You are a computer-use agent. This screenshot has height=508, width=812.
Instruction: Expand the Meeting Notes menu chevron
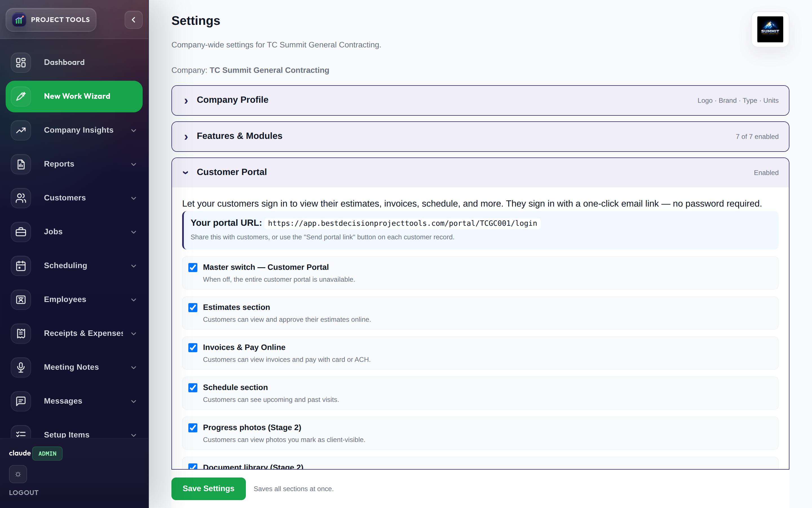pos(134,367)
